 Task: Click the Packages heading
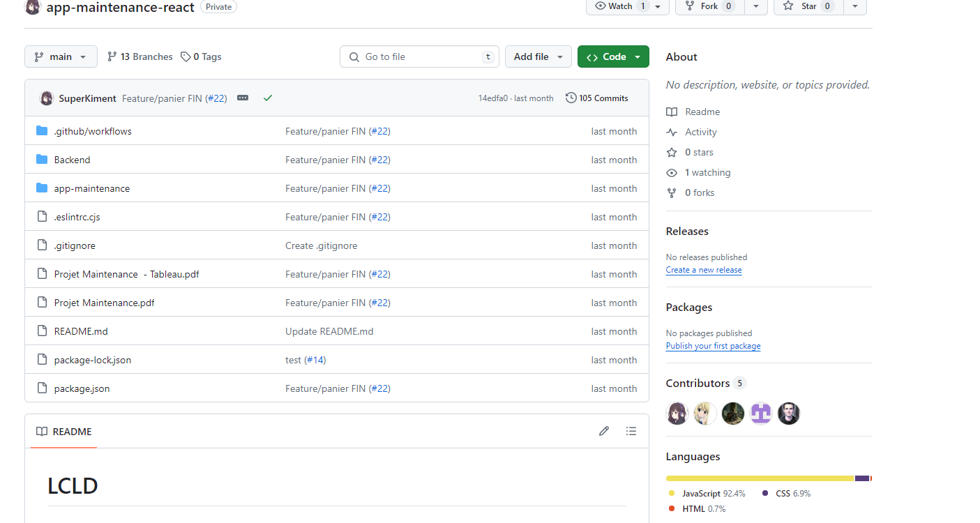(689, 307)
